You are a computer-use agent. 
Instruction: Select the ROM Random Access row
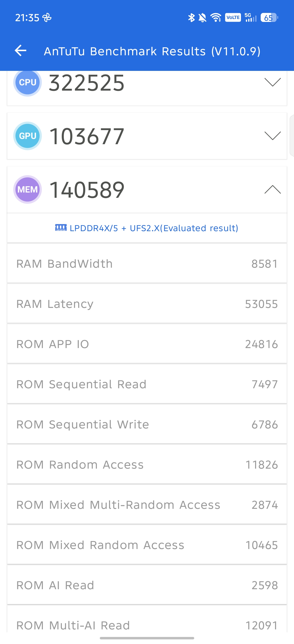pyautogui.click(x=147, y=465)
